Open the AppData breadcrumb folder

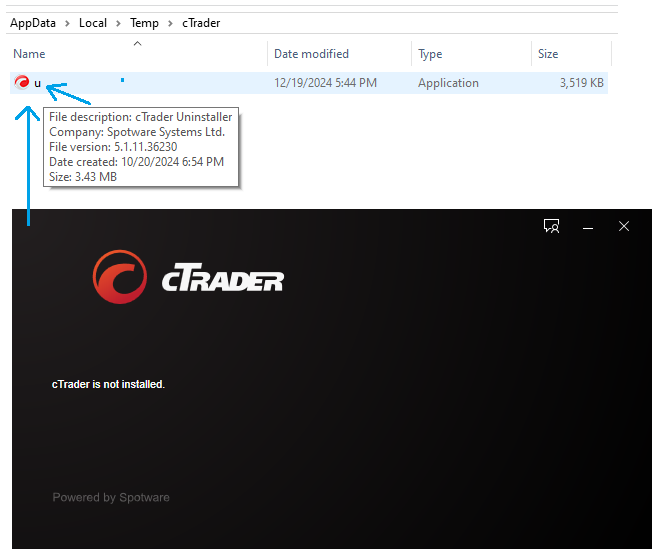[x=33, y=23]
